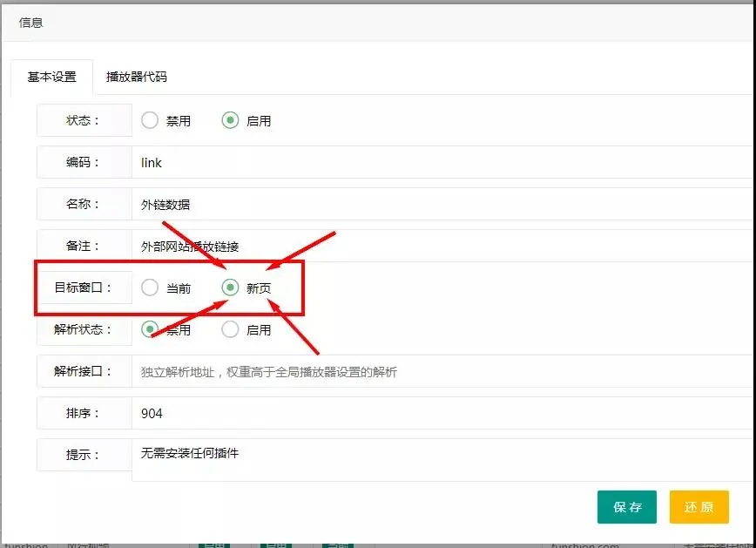Click the 目标窗口 field label
Screen dimensions: 756x548
tap(84, 288)
